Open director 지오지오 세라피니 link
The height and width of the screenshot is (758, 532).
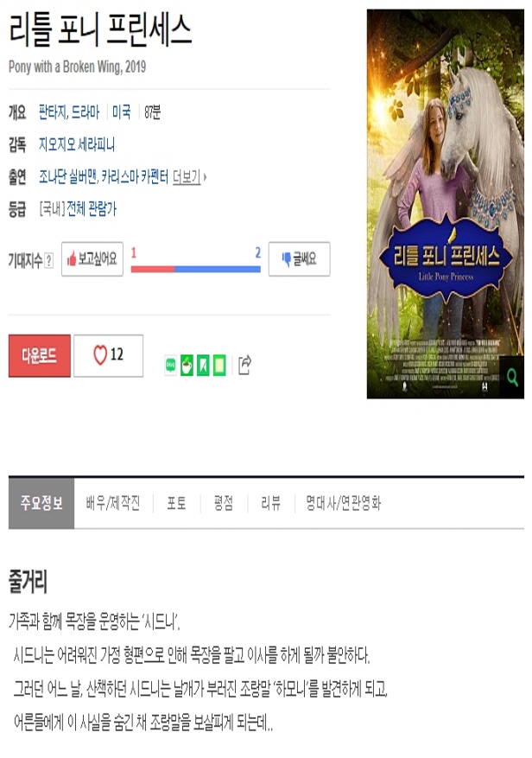[77, 144]
